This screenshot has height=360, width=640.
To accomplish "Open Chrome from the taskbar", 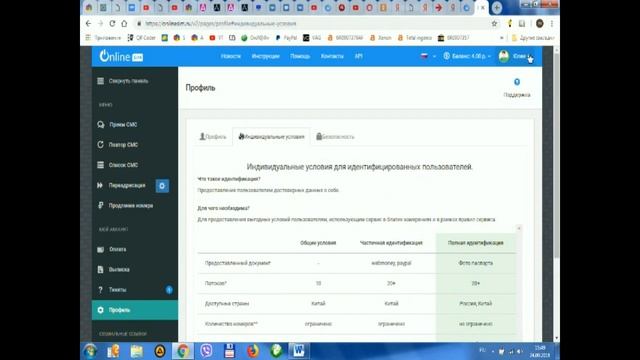I will point(183,351).
